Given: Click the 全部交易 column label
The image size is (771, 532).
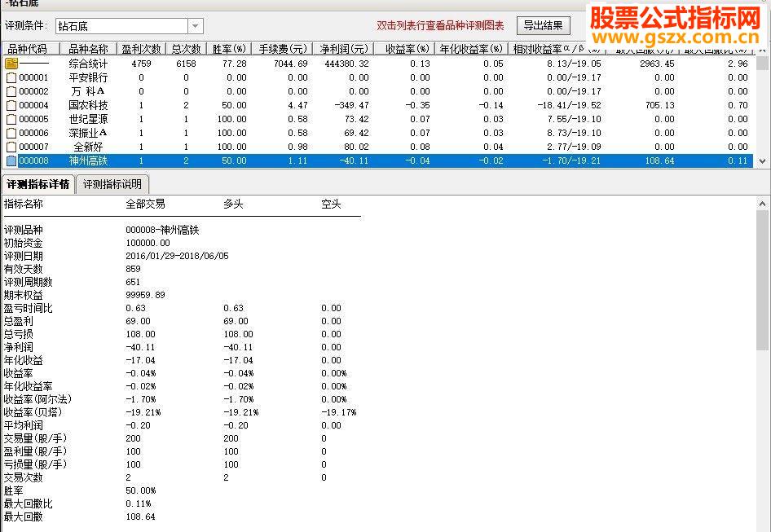Looking at the screenshot, I should pos(145,204).
